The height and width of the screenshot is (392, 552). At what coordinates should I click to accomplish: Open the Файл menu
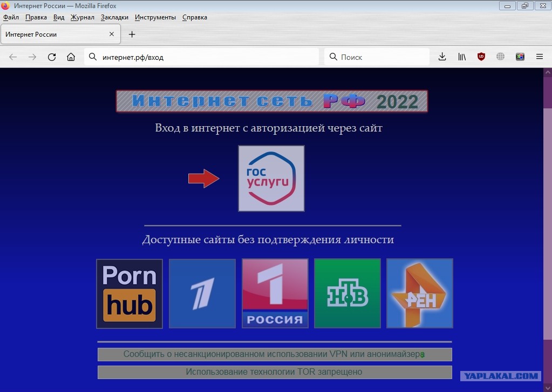click(11, 17)
